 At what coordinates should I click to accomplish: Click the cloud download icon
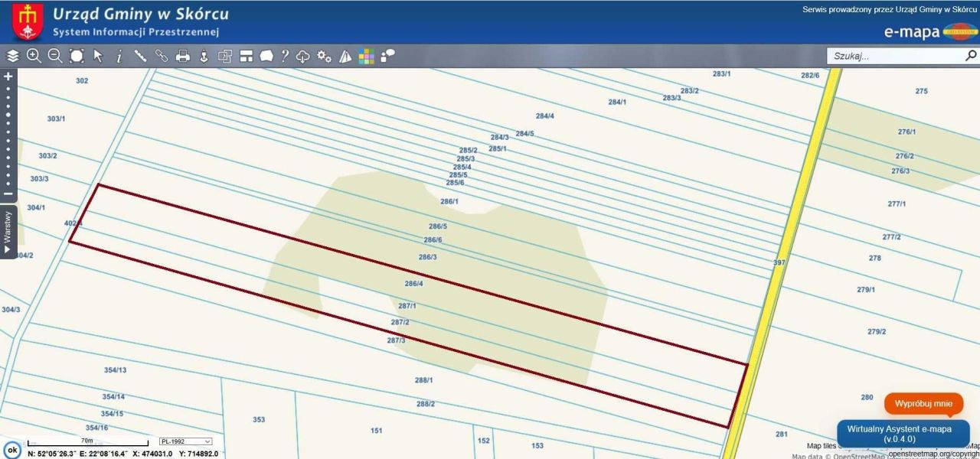pyautogui.click(x=303, y=56)
